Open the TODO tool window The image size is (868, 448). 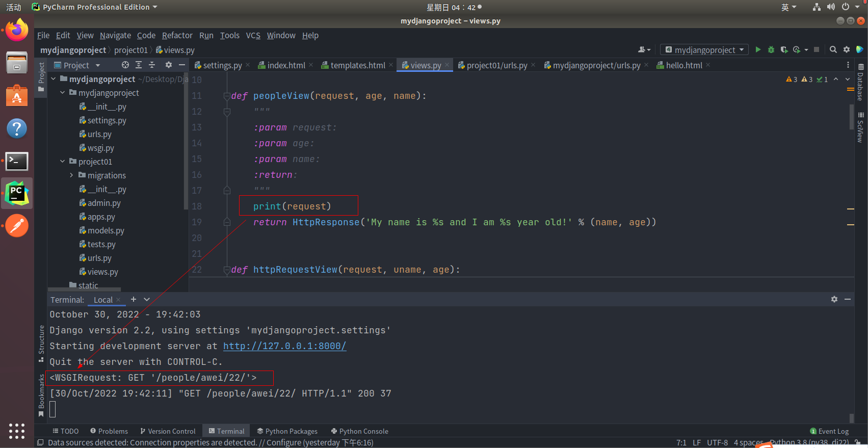click(65, 431)
